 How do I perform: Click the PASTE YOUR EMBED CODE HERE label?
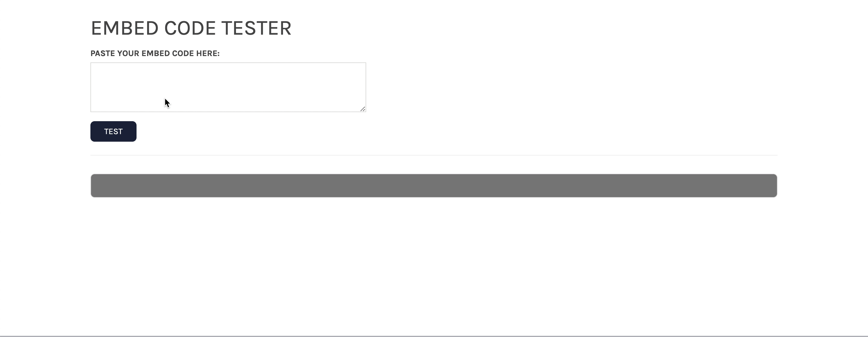click(x=155, y=53)
